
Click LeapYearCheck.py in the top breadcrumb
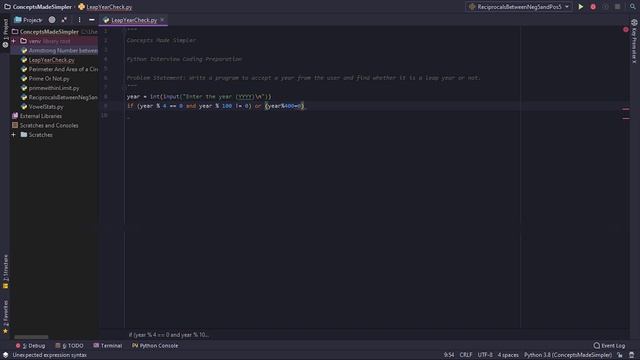[109, 7]
